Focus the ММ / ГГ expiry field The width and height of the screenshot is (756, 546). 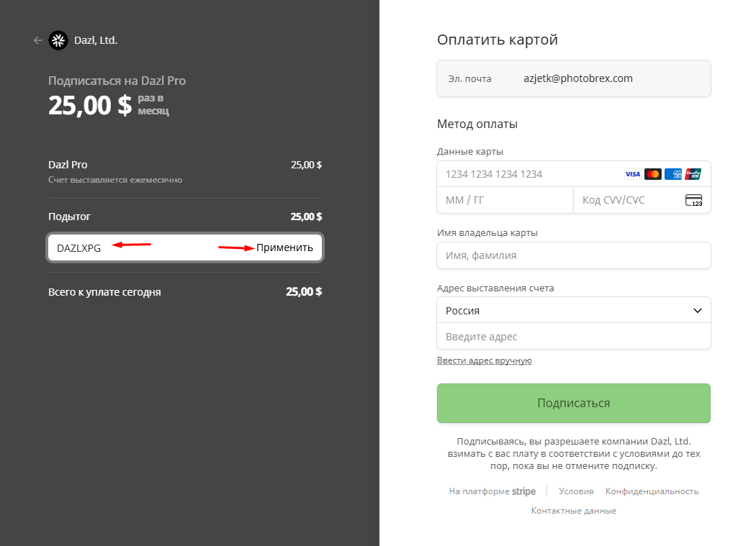pos(504,200)
